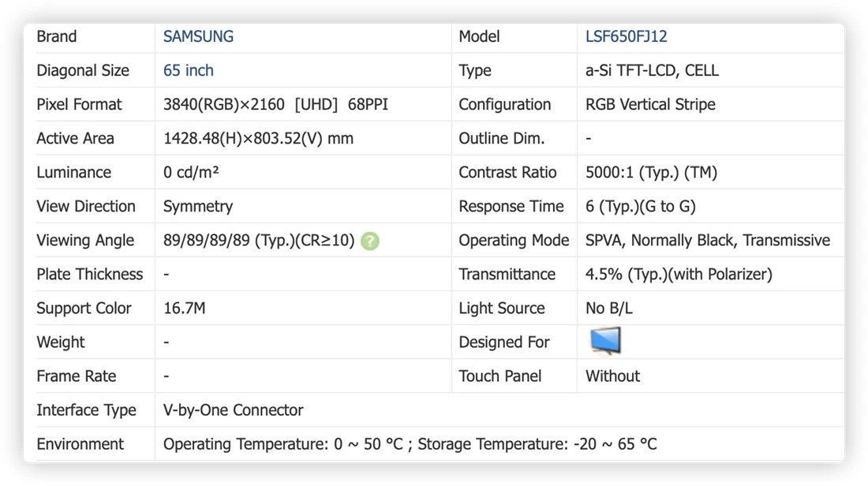Click the 0 cd/m² luminance value
This screenshot has height=486, width=868.
pyautogui.click(x=191, y=172)
